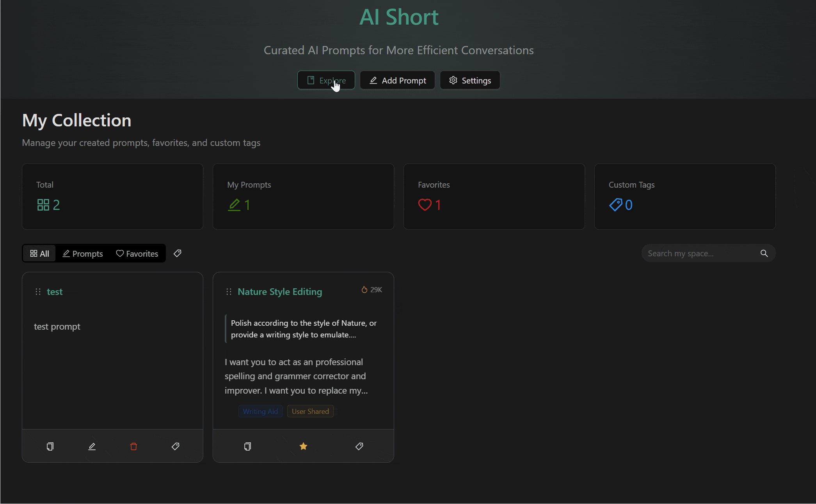Open tag filter next to Favorites tab

coord(178,254)
